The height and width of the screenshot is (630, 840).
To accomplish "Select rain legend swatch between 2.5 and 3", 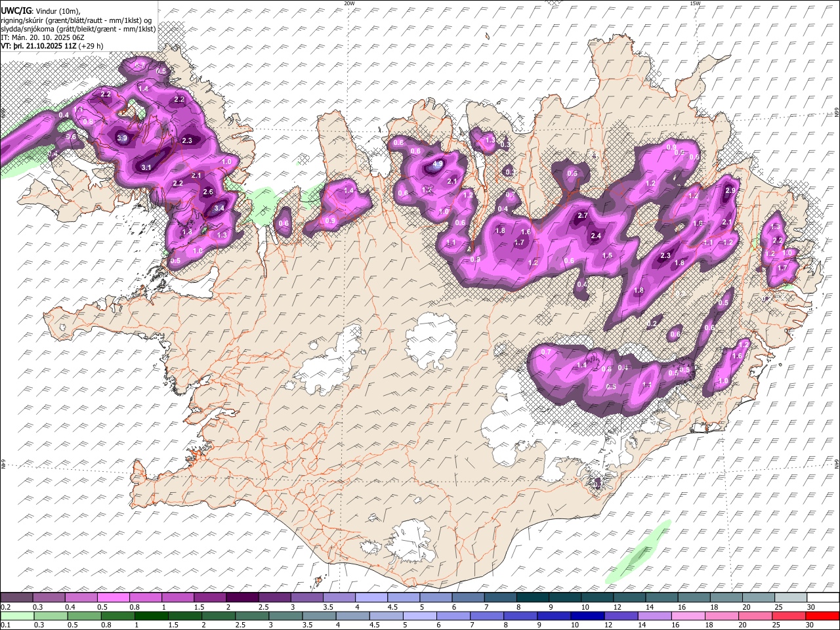I will coord(252,616).
